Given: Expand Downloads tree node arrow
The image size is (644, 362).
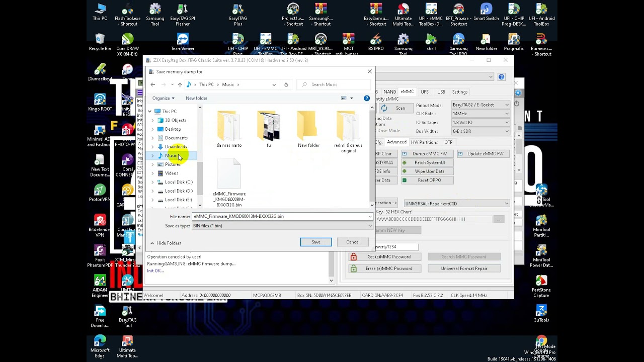Looking at the screenshot, I should [x=153, y=147].
